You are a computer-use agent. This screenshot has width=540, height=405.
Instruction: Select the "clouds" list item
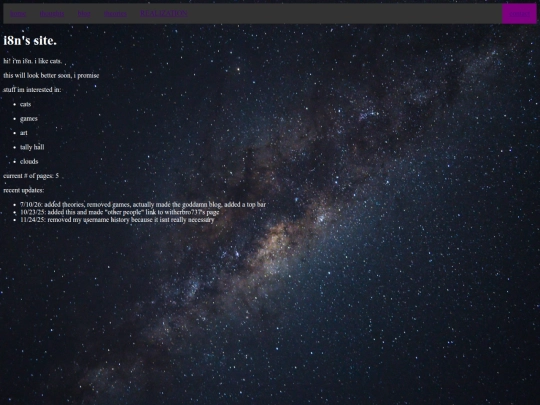point(29,161)
